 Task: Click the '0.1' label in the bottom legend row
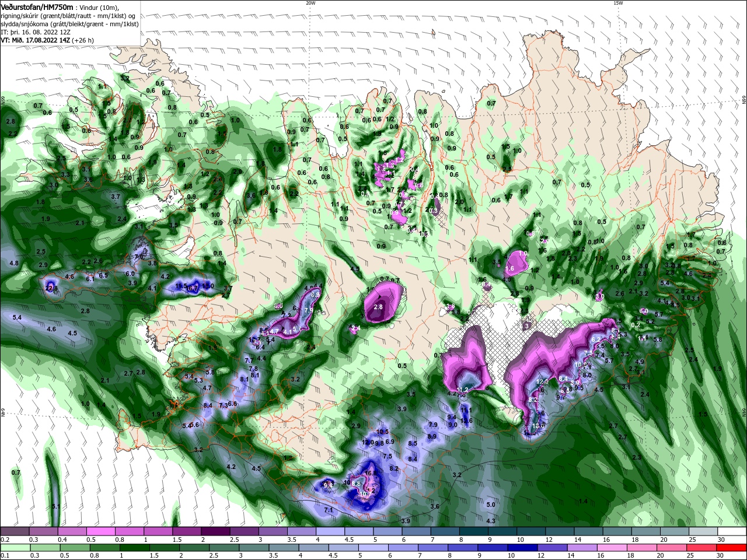pos(4,555)
